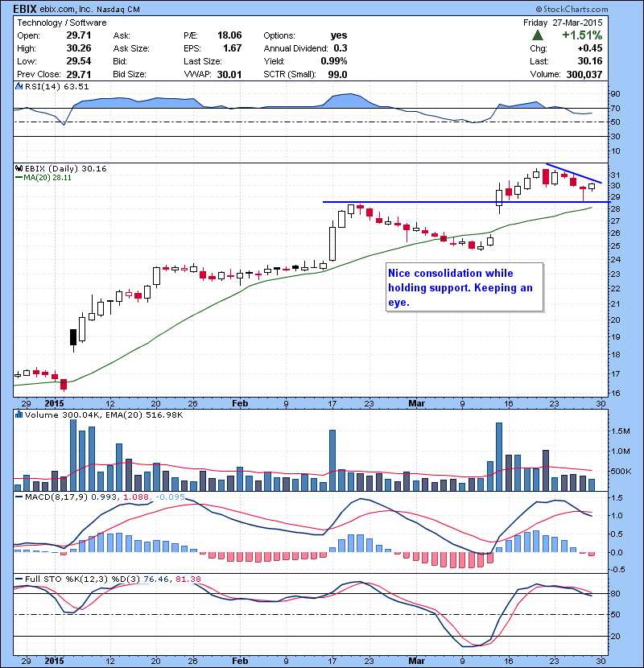Click the company name ebix.com, Inc.
Image resolution: width=644 pixels, height=668 pixels.
(x=66, y=9)
